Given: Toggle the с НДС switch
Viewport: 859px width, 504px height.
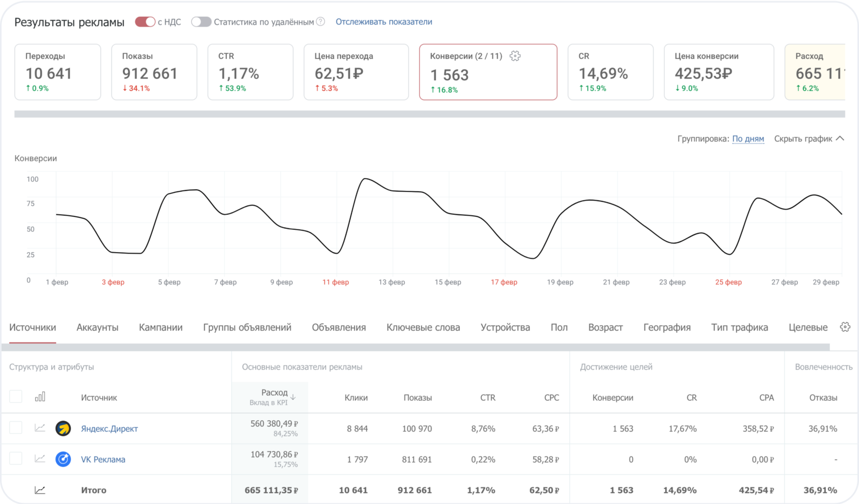Looking at the screenshot, I should (x=145, y=22).
